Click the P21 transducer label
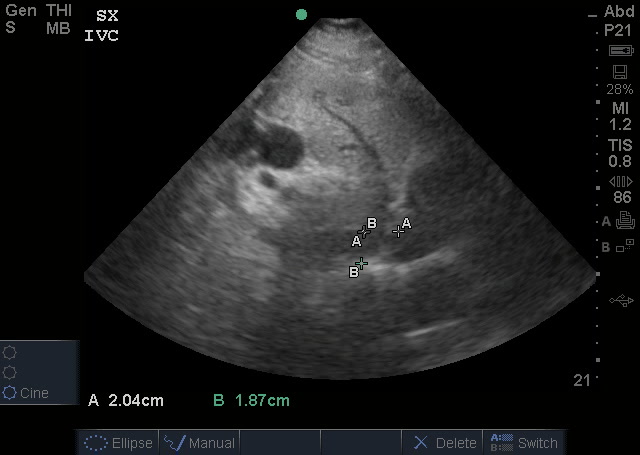640x455 pixels. coord(618,31)
